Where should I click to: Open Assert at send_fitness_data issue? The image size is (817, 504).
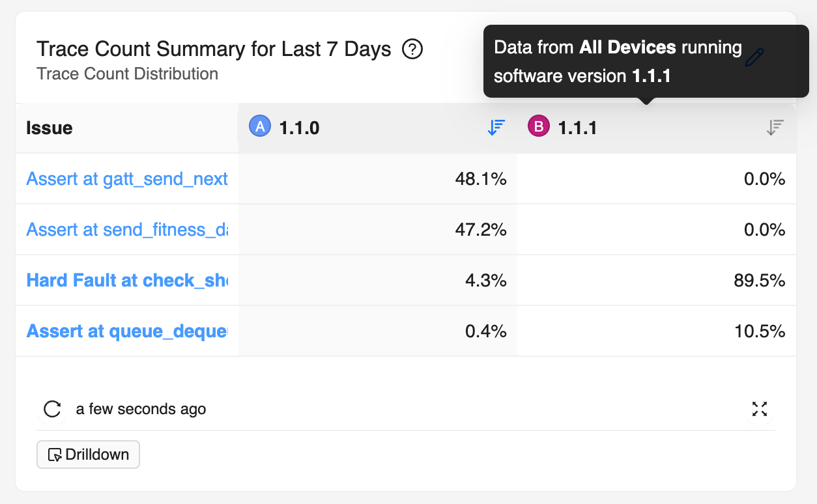pos(127,229)
